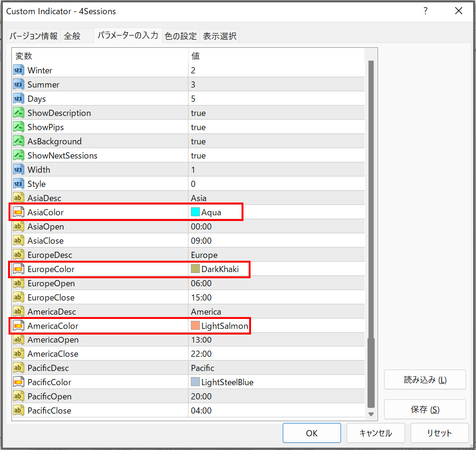Click the color icon beside AmericaColor
Screen dimensions: 476x450
pos(18,326)
